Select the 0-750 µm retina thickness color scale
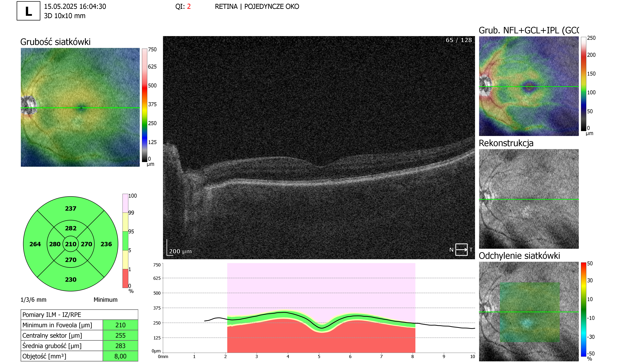Viewport: 620px width, 364px height. coord(144,105)
